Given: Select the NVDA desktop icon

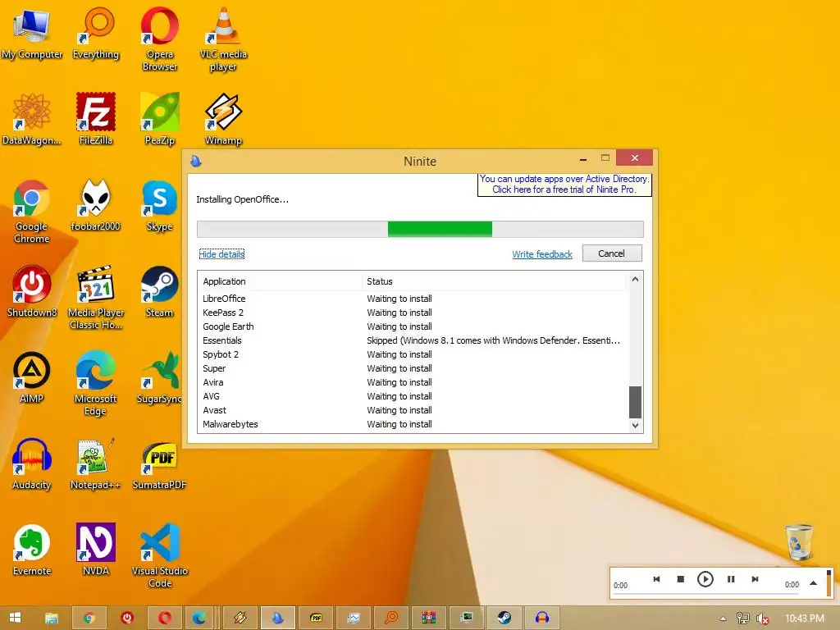Looking at the screenshot, I should click(x=96, y=550).
